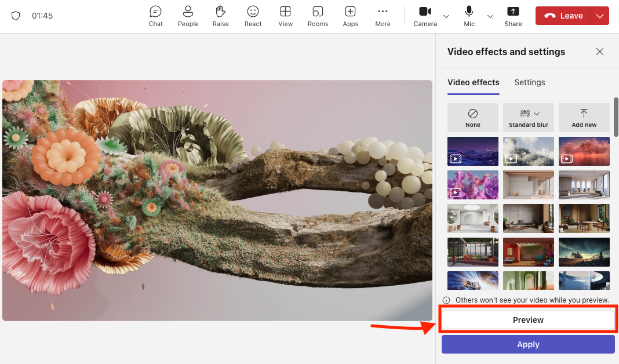
Task: Share your screen content
Action: click(513, 16)
